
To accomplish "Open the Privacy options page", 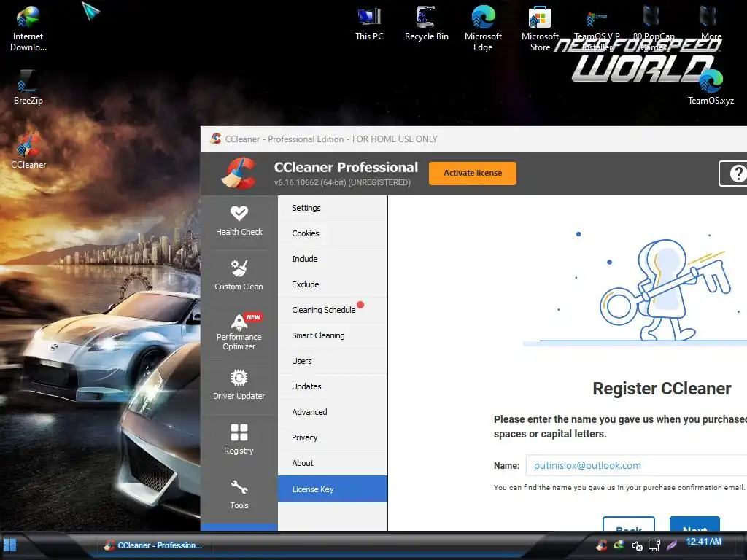I will 333,437.
